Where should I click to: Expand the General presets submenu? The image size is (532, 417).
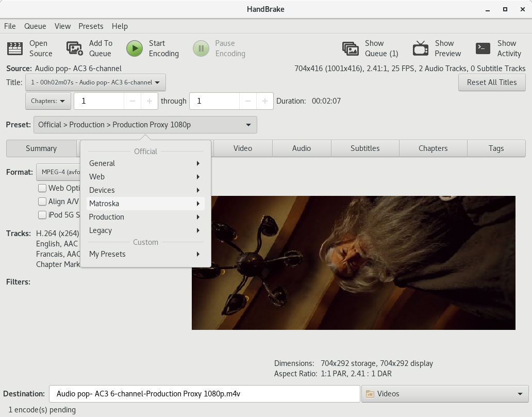click(145, 163)
